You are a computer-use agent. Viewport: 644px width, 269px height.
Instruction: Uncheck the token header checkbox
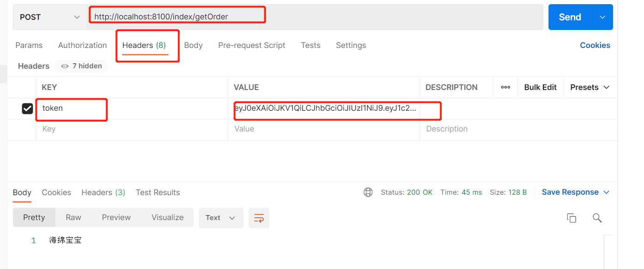(x=27, y=108)
